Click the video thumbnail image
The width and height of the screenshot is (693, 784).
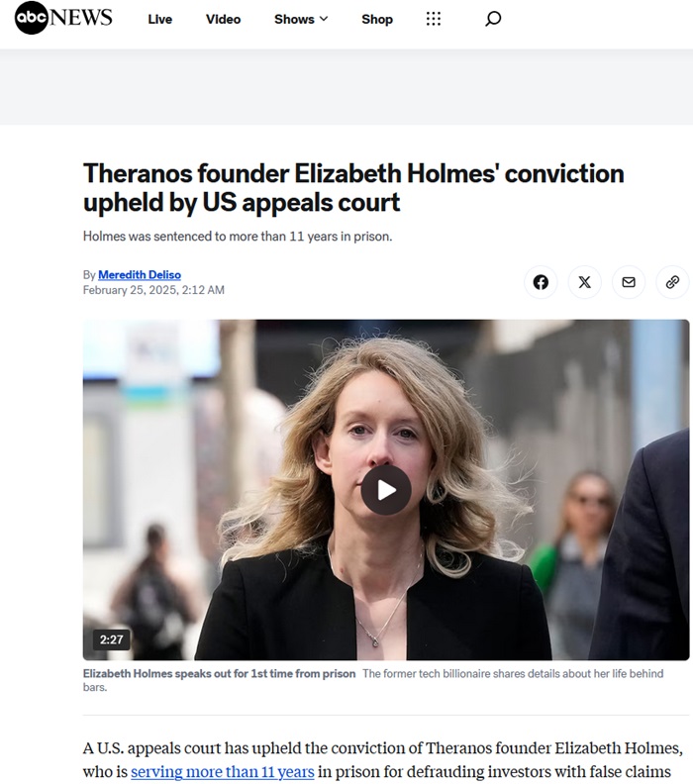coord(386,490)
